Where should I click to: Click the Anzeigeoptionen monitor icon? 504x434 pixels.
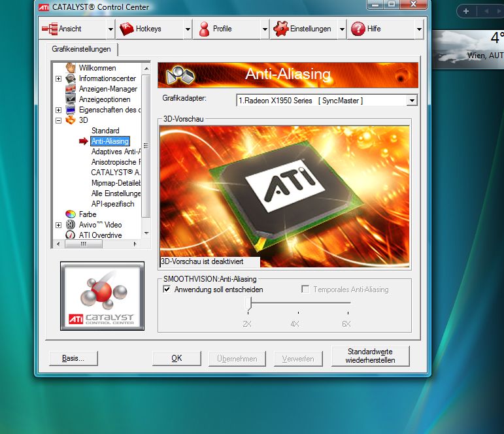point(71,99)
